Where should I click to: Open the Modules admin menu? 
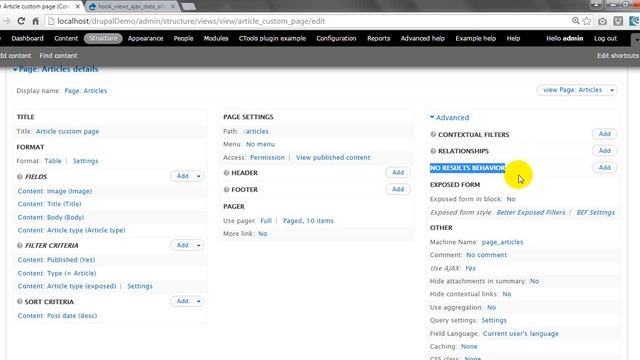pos(216,38)
